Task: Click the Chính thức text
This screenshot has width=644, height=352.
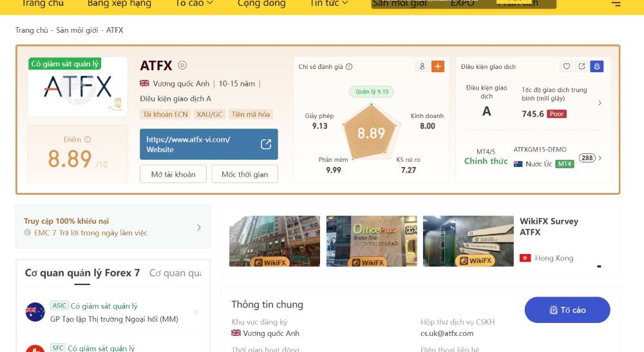Action: pyautogui.click(x=486, y=161)
